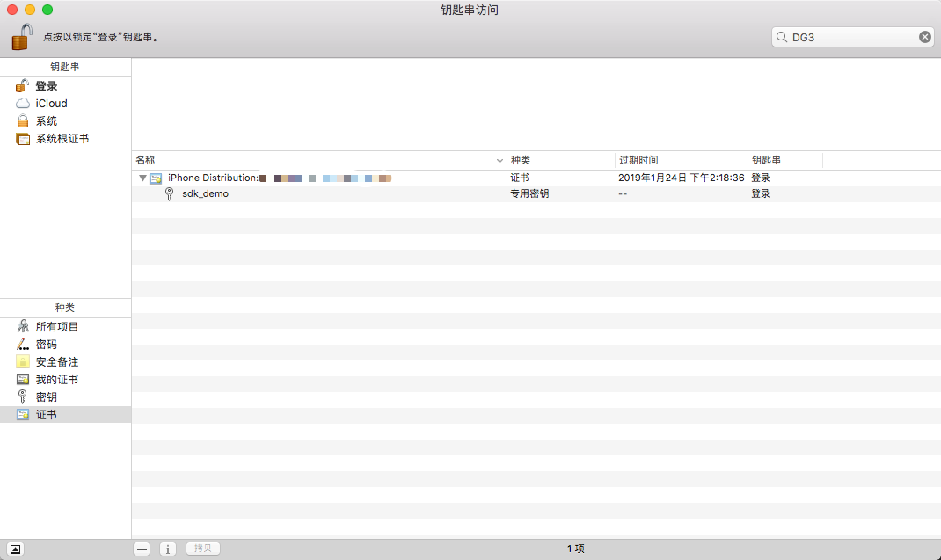Image resolution: width=941 pixels, height=560 pixels.
Task: Filter by 密钥 category
Action: [x=46, y=397]
